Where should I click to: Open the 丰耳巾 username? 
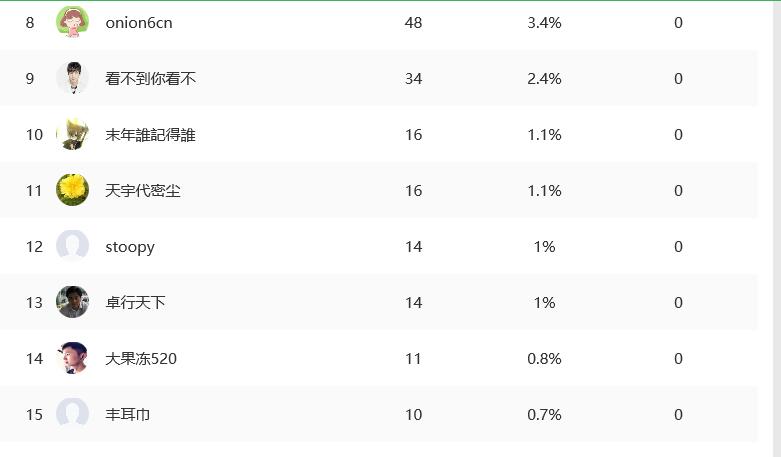pyautogui.click(x=128, y=415)
